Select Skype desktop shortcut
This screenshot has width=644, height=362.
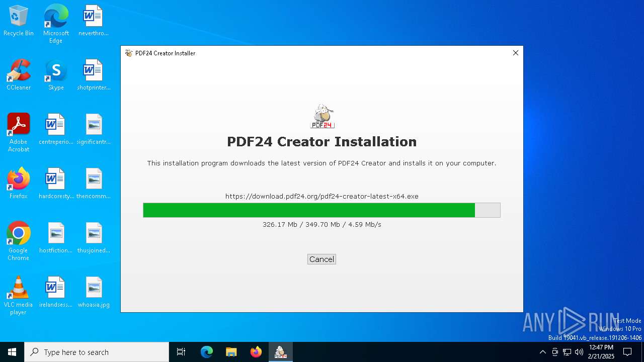tap(56, 75)
